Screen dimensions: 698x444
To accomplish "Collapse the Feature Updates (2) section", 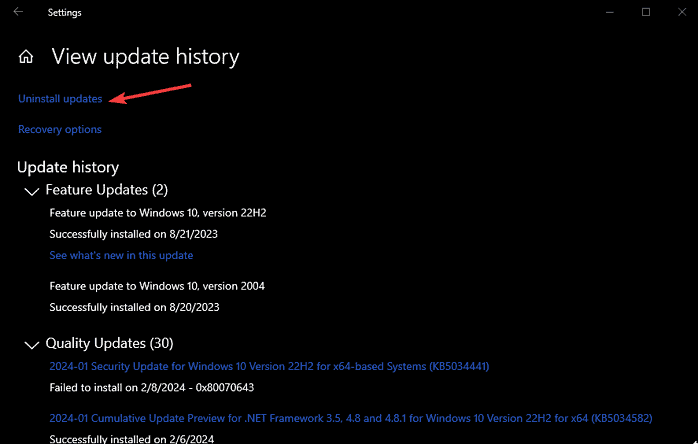I will click(x=31, y=190).
